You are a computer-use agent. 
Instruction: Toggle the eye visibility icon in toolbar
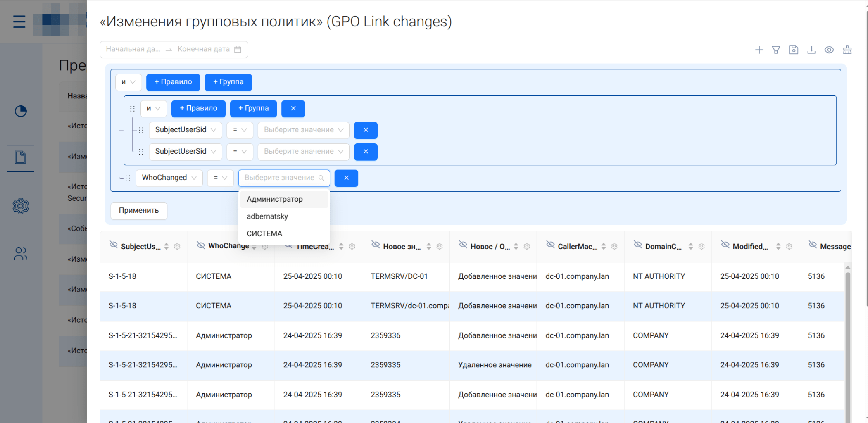829,50
